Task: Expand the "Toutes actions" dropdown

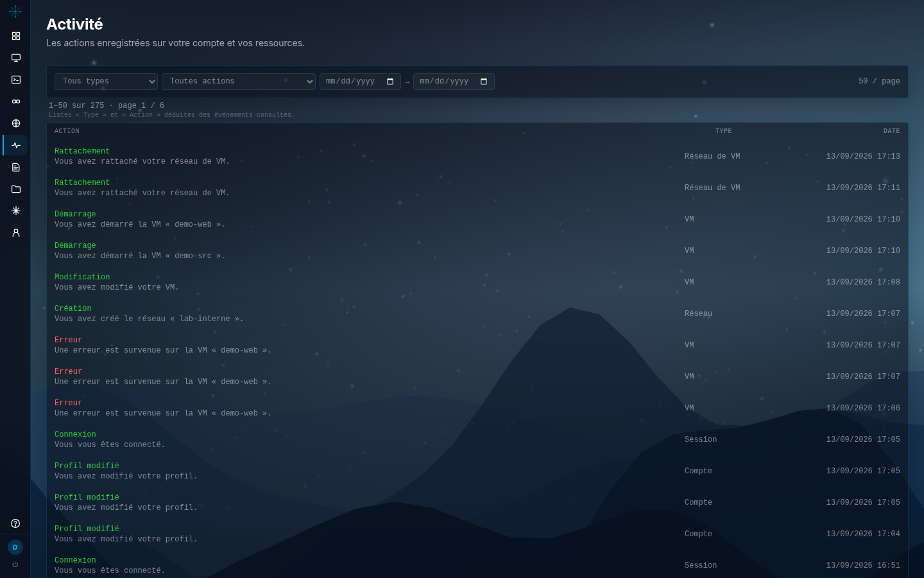Action: coord(239,82)
